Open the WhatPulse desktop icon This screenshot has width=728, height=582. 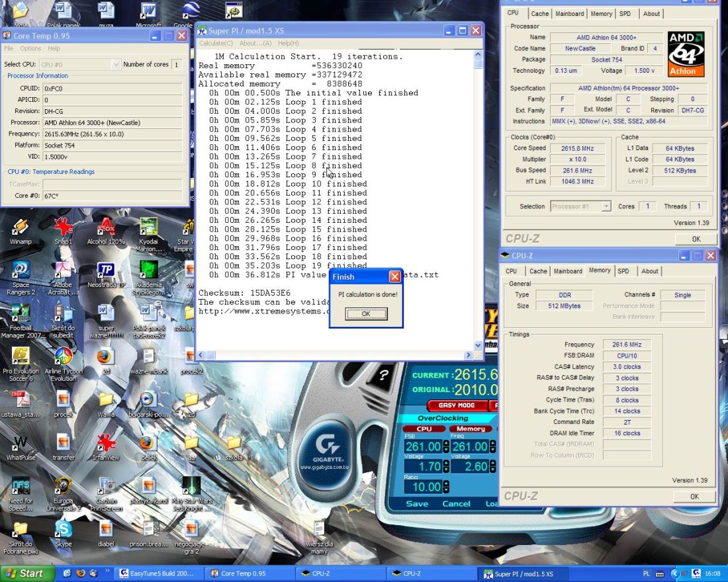(21, 447)
